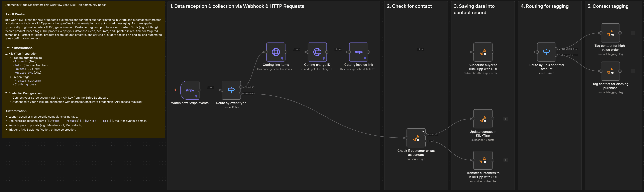
Task: Select the Getting invoice link Stripe node
Action: [x=358, y=52]
